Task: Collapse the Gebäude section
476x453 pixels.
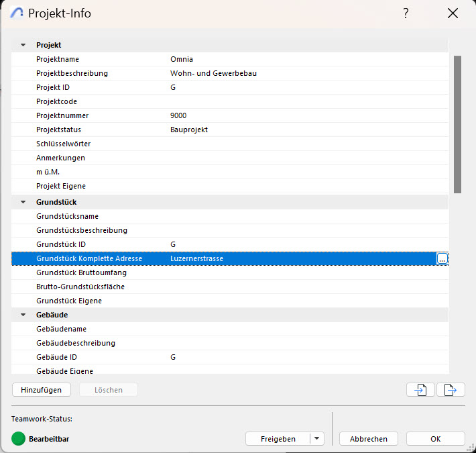Action: click(23, 315)
